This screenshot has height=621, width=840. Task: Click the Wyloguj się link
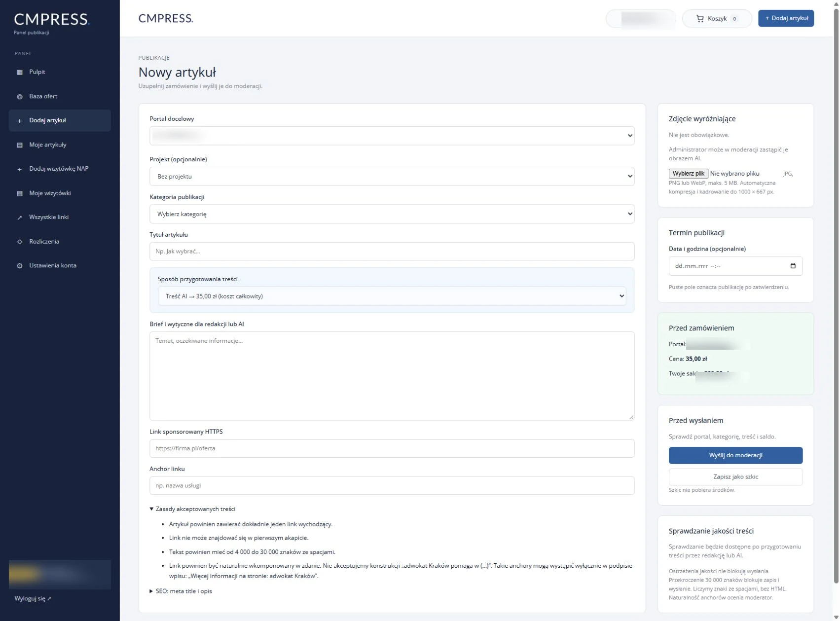click(33, 598)
